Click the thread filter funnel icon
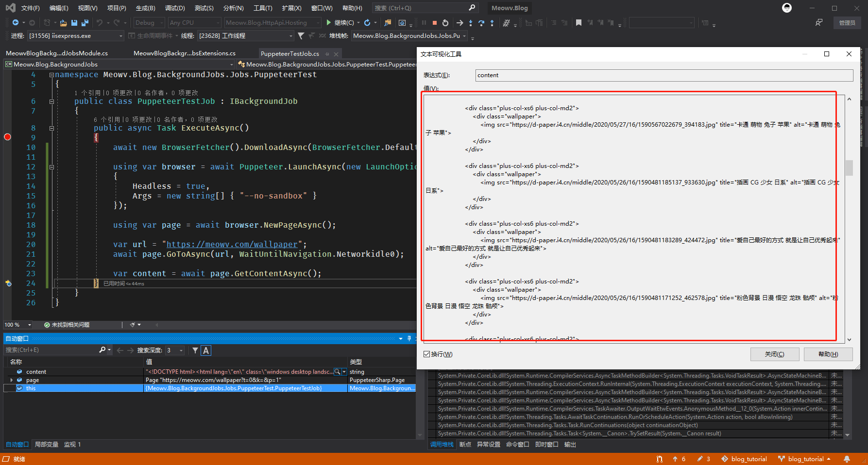Screen dimensions: 868x465 [x=301, y=36]
